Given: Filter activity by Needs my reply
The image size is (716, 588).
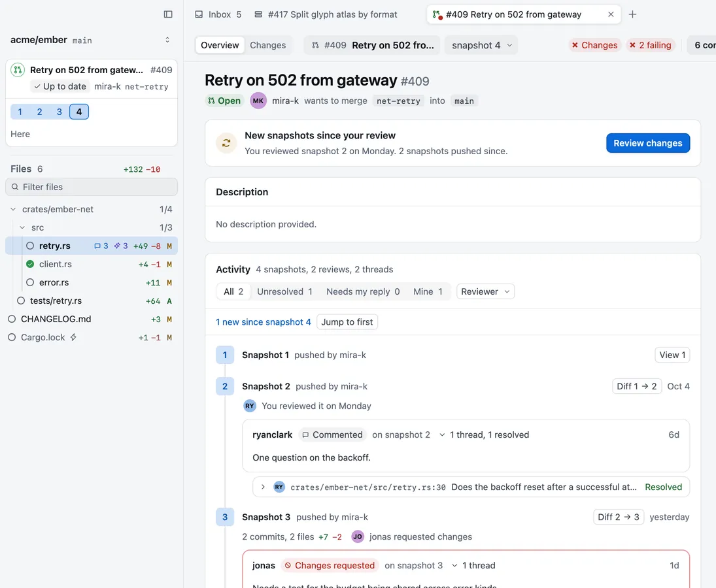Looking at the screenshot, I should click(363, 291).
